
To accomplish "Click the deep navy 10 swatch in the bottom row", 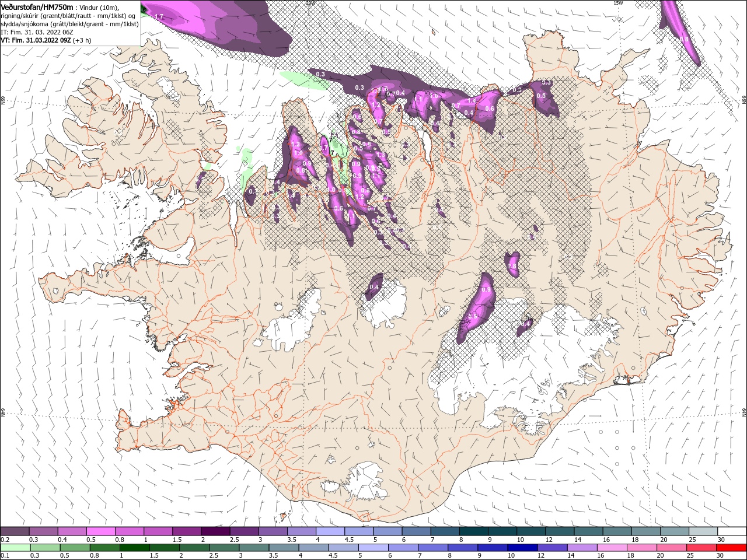I will 521,548.
